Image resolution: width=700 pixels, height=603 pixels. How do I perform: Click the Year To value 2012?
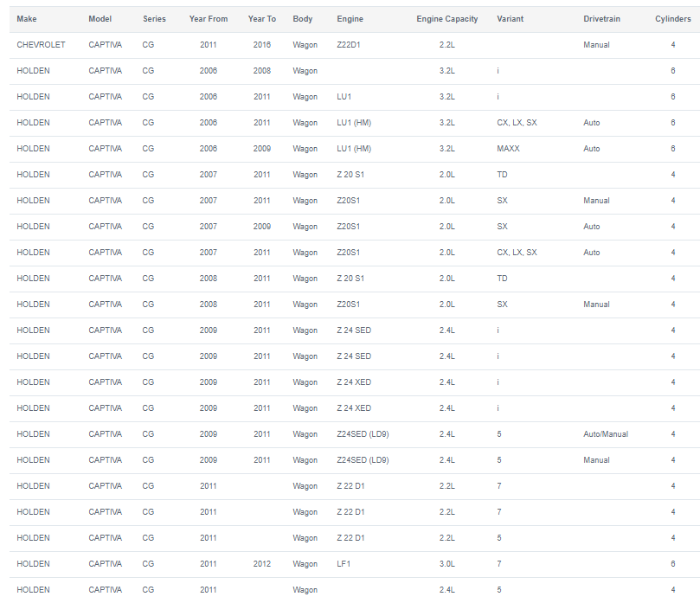[262, 564]
